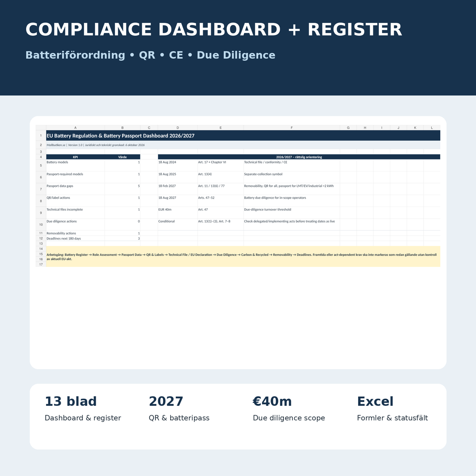Select the 'Deadlines next 180 days' cell
The width and height of the screenshot is (476, 476).
(x=75, y=238)
